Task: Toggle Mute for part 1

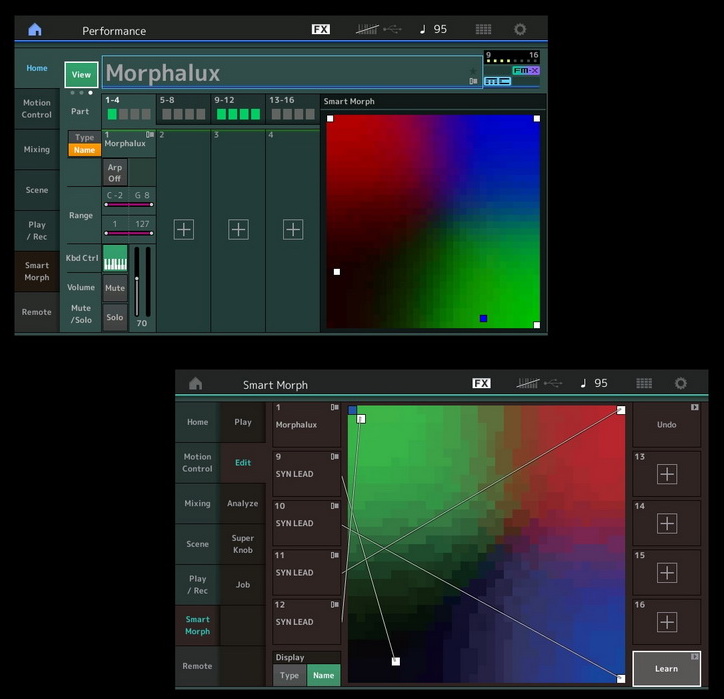Action: (x=115, y=288)
